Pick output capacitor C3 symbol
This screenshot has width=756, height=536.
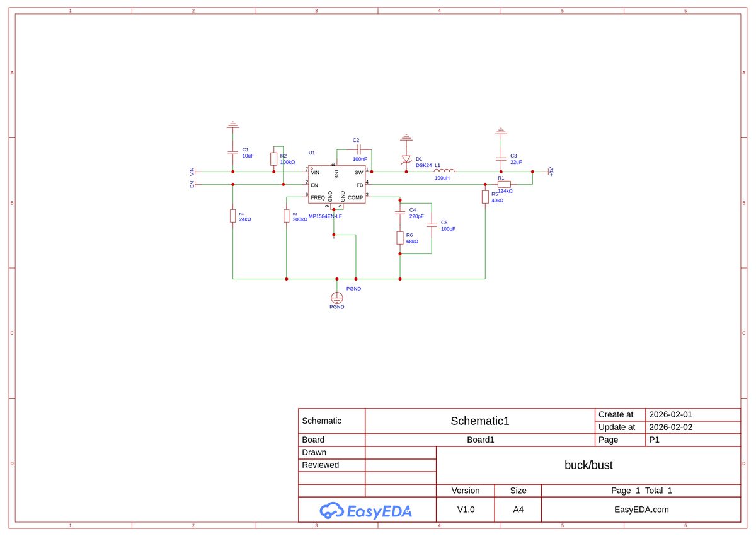coord(501,158)
